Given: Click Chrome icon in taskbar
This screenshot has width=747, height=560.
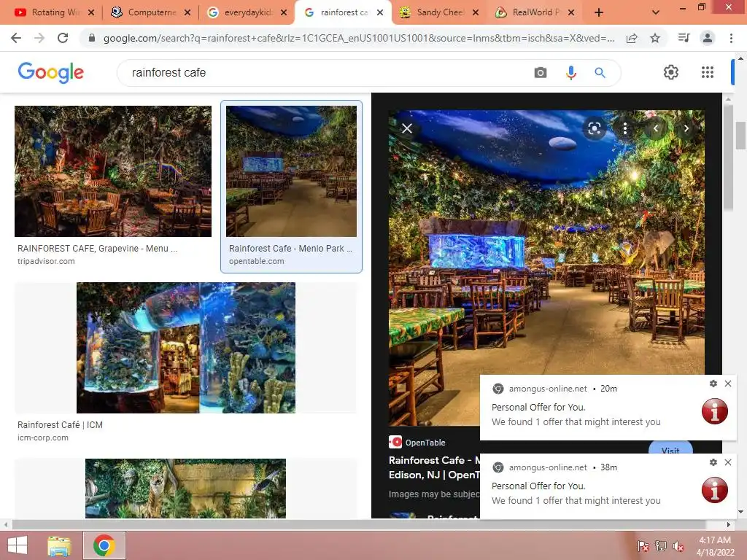Looking at the screenshot, I should tap(104, 545).
